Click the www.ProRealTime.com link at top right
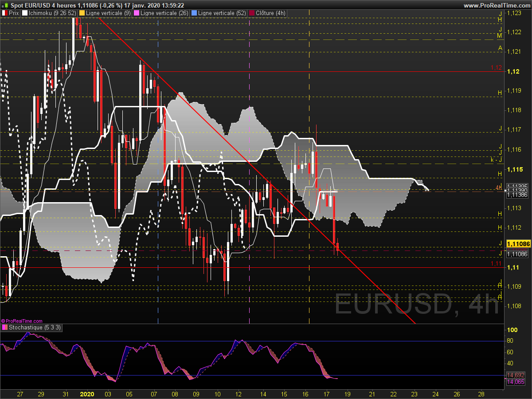Viewport: 532px width, 399px height. [497, 5]
